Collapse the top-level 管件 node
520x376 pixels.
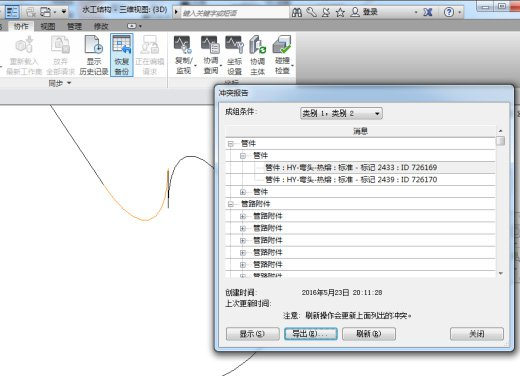pos(230,144)
